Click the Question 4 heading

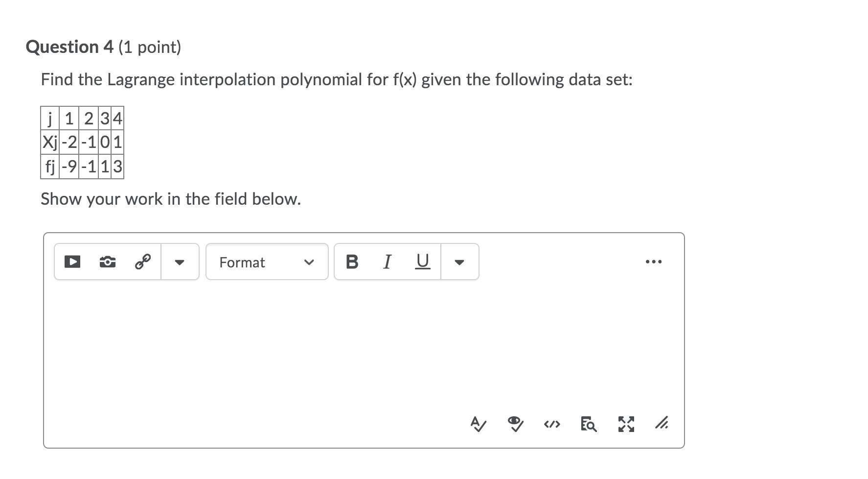pos(103,47)
